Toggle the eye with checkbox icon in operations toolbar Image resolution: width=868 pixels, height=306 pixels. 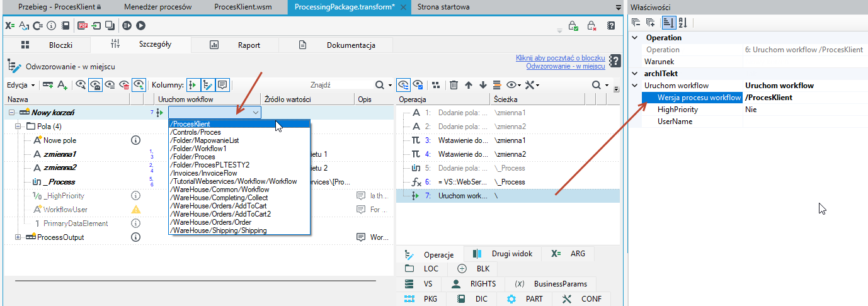click(419, 84)
